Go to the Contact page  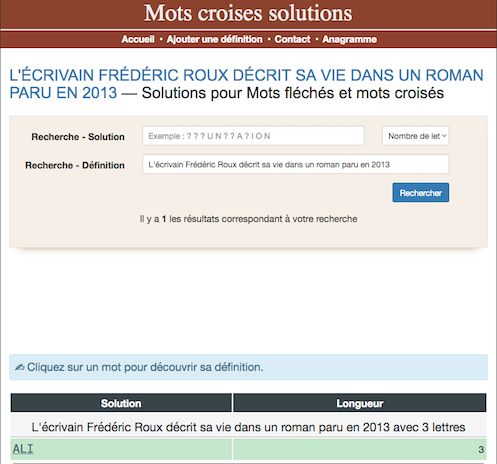[x=292, y=39]
